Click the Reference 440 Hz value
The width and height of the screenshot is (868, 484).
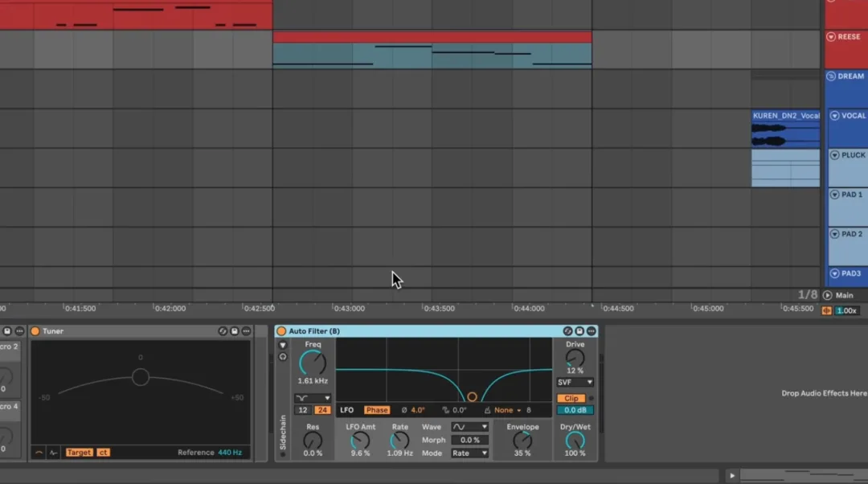[230, 453]
